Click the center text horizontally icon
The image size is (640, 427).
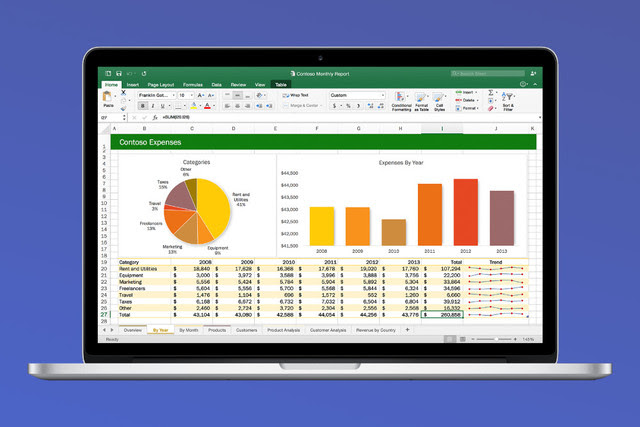tap(238, 106)
